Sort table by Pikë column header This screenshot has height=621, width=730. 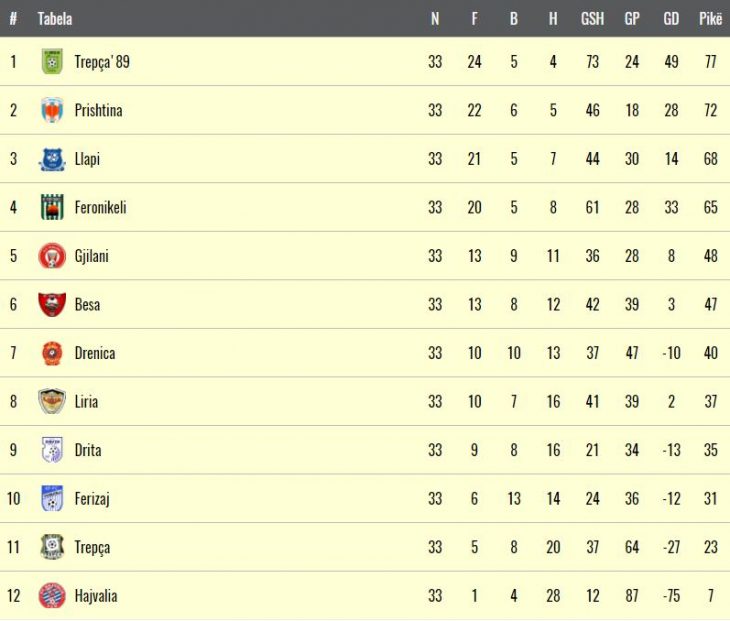tap(710, 18)
